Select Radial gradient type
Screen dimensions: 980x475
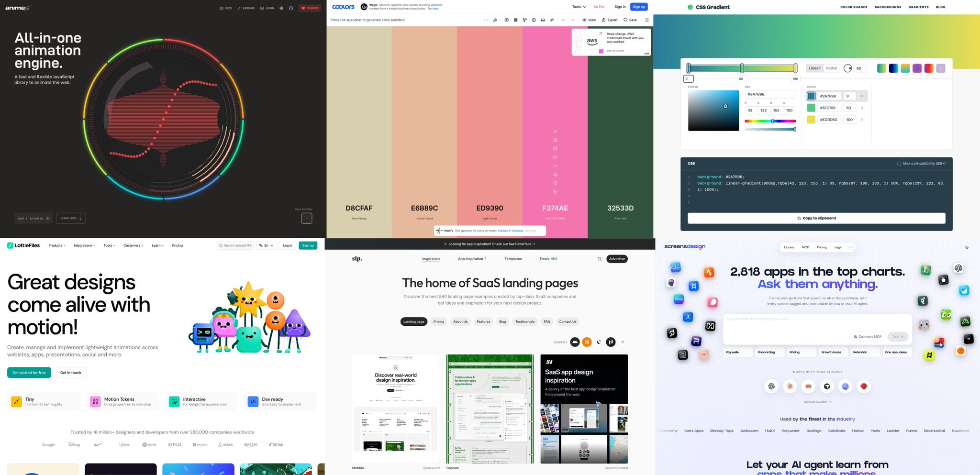click(832, 68)
